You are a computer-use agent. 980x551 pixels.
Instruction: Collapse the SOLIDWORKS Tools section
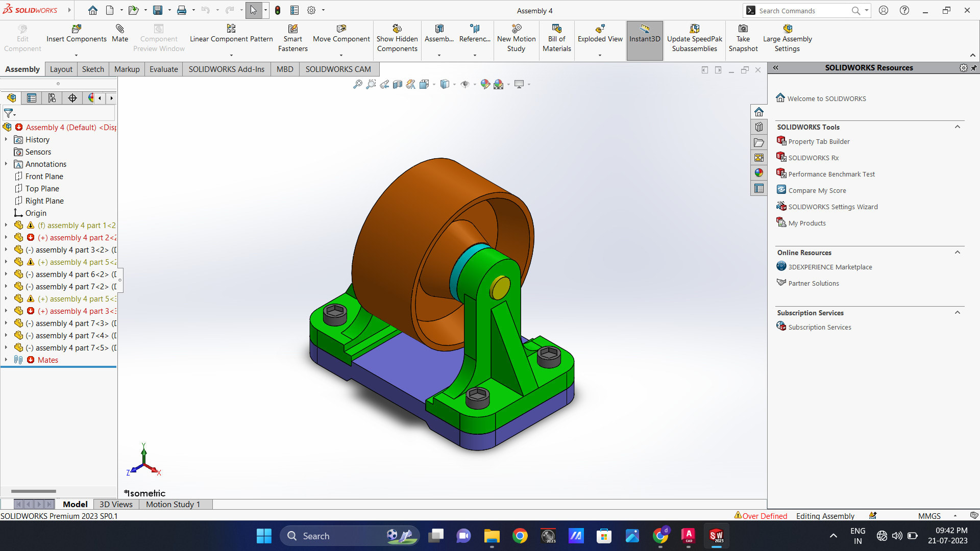click(x=958, y=127)
